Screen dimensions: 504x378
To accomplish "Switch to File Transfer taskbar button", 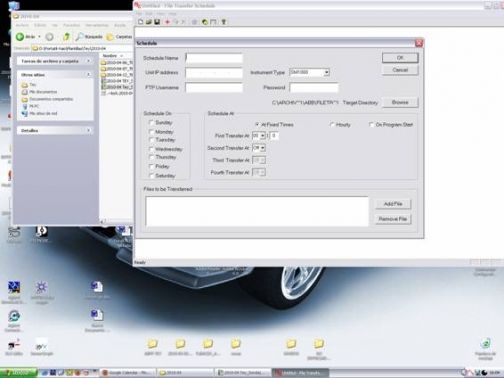I will pos(300,372).
